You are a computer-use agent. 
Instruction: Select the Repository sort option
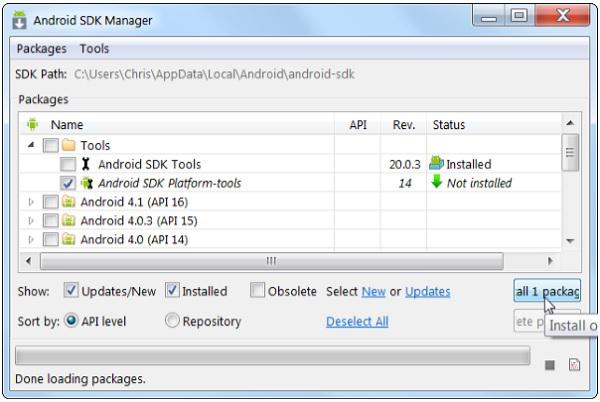[x=173, y=321]
